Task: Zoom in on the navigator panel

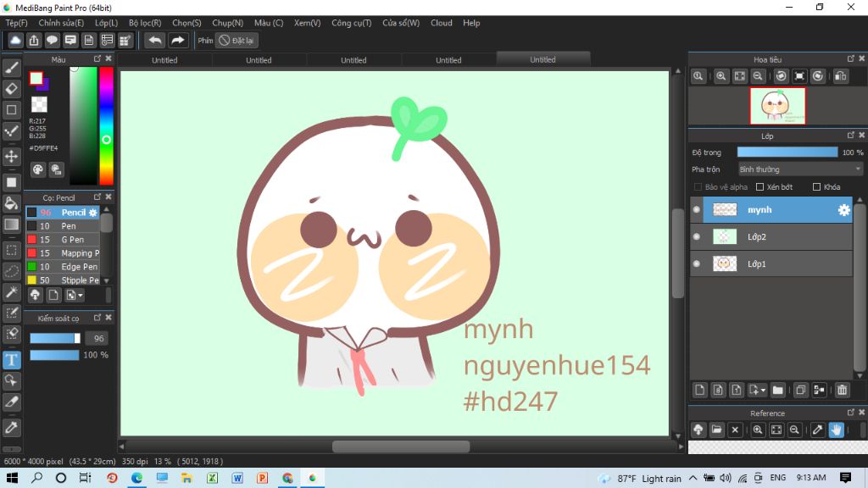Action: (721, 76)
